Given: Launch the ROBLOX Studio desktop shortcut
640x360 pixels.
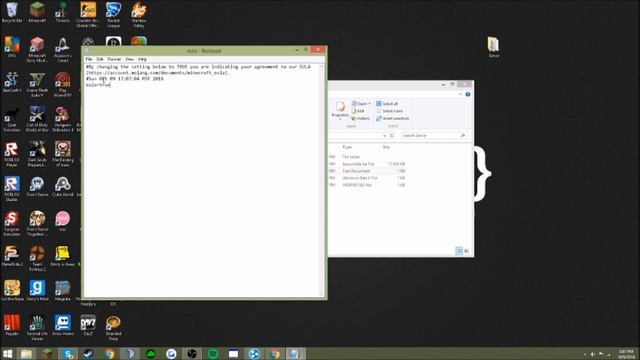Looking at the screenshot, I should (12, 189).
